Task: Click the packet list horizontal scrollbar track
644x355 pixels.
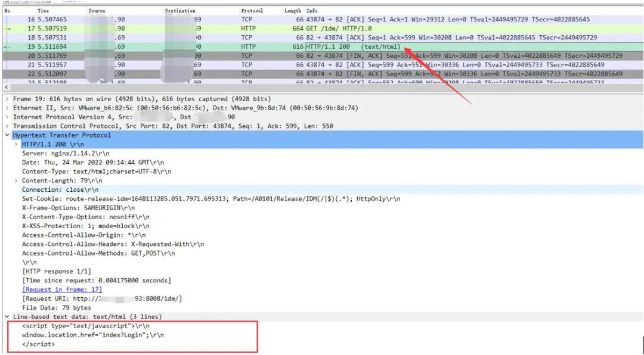Action: (327, 87)
